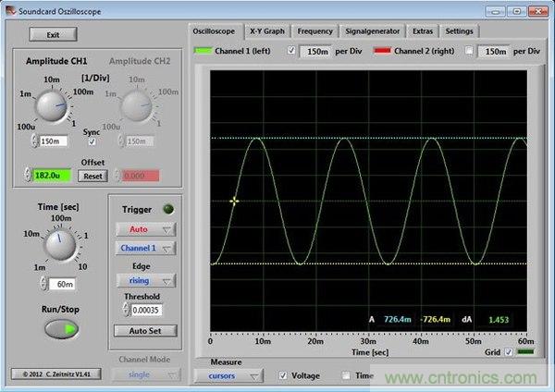Open the Signalgenerator tab
The image size is (555, 392).
371,31
